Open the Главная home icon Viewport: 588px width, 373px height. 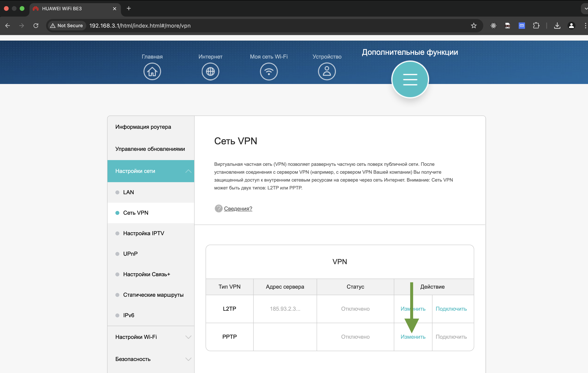152,71
